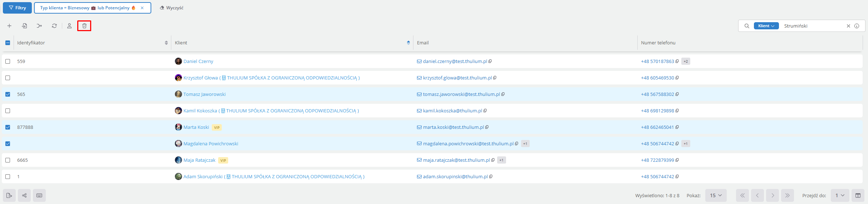Open the Pokaż 15 page size dropdown
This screenshot has height=204, width=868.
[x=716, y=195]
